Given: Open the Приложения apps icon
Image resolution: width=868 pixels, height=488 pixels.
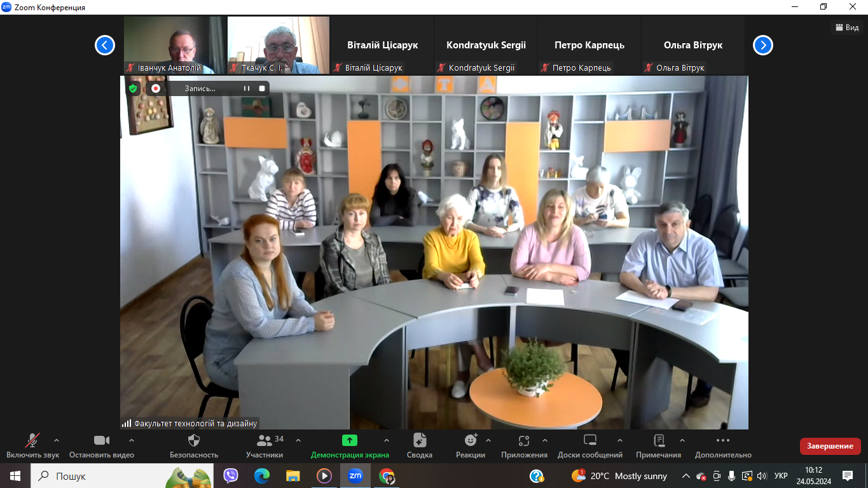Looking at the screenshot, I should click(524, 441).
